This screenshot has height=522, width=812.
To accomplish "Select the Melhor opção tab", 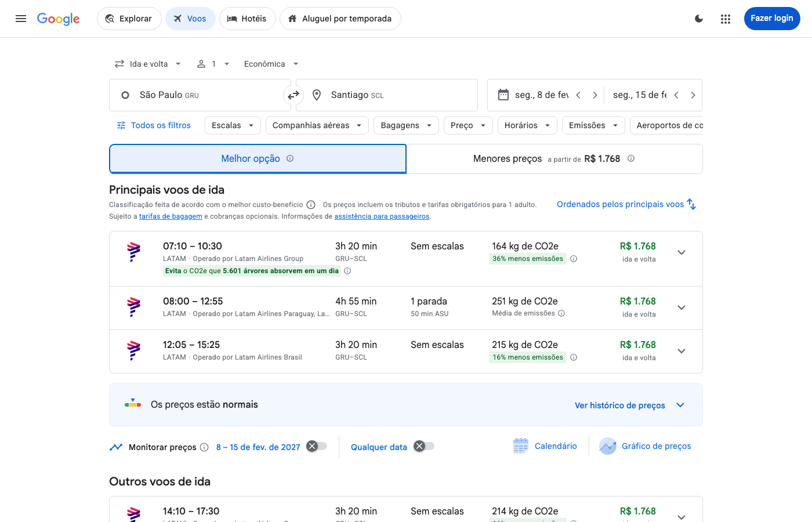I will tap(258, 158).
